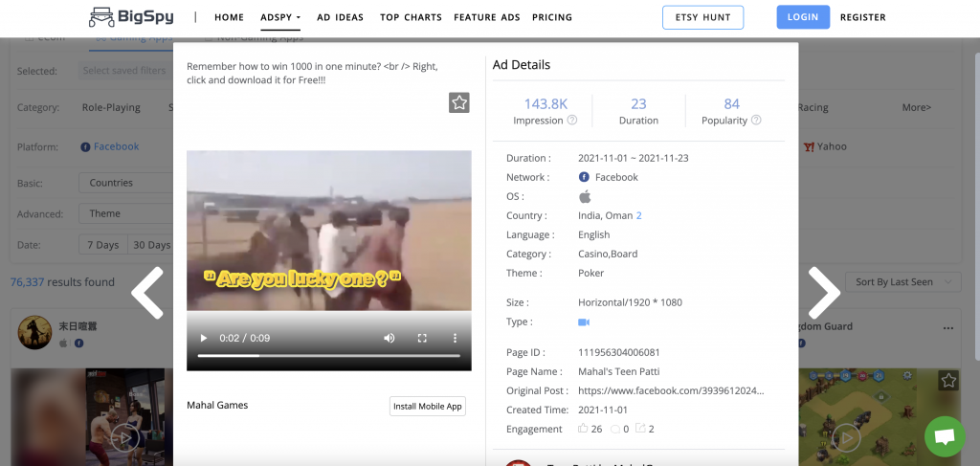Go to next ad with right arrow
Screen dimensions: 980x466
824,293
